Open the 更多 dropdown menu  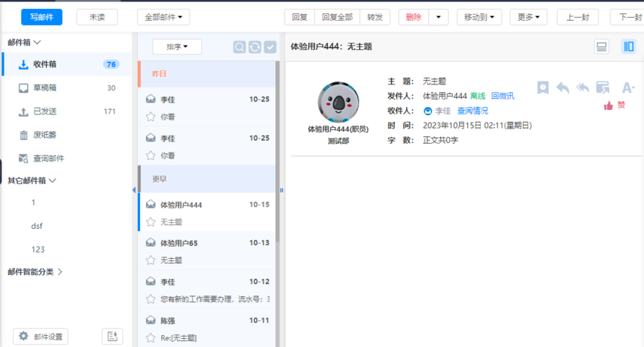[x=528, y=16]
